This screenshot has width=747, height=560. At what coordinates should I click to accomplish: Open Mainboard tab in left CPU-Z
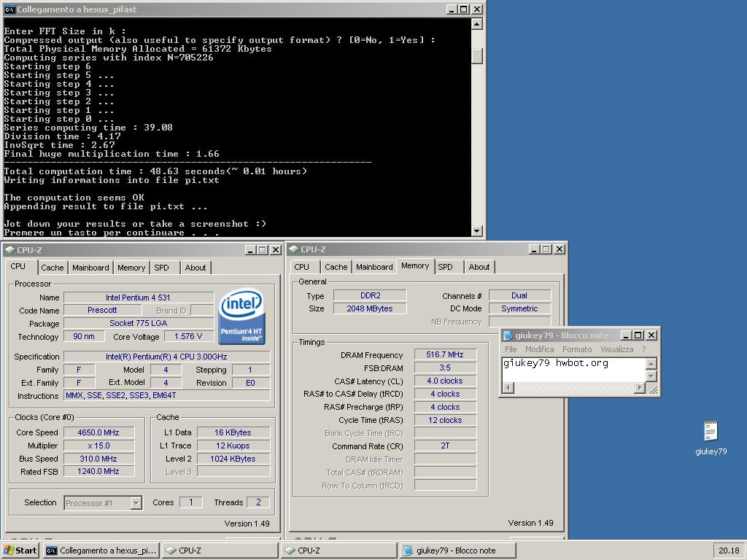tap(90, 268)
